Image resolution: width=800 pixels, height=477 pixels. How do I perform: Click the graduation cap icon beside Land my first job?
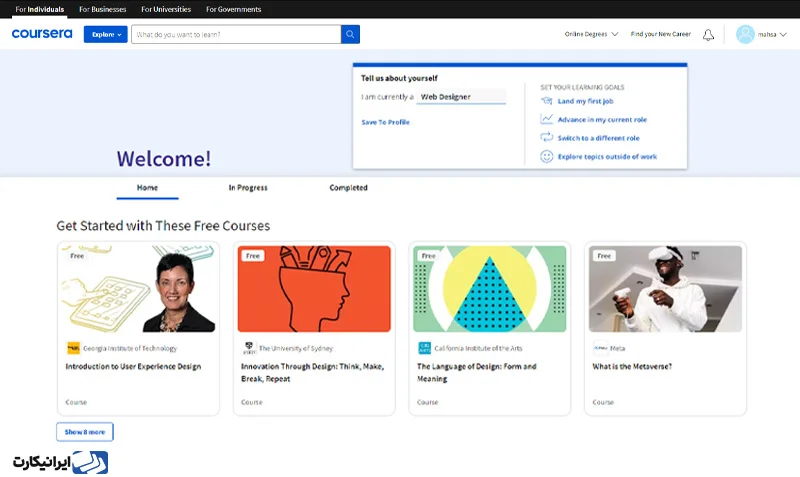(546, 101)
